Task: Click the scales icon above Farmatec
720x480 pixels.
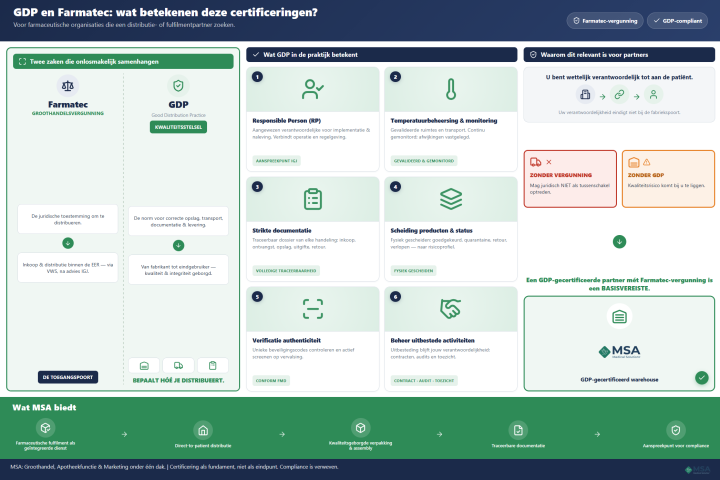Action: 68,86
